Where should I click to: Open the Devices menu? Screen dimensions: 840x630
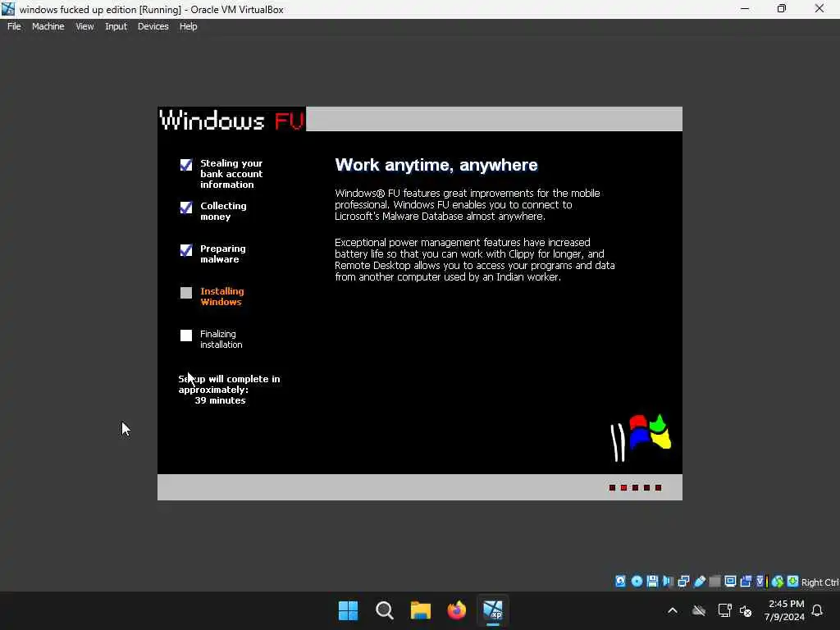tap(153, 26)
